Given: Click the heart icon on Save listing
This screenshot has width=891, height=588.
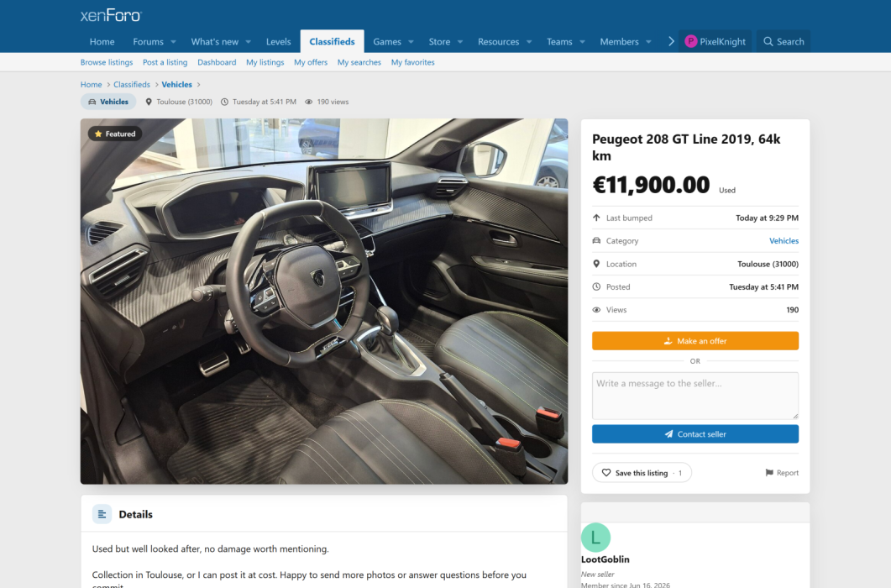Looking at the screenshot, I should (606, 473).
